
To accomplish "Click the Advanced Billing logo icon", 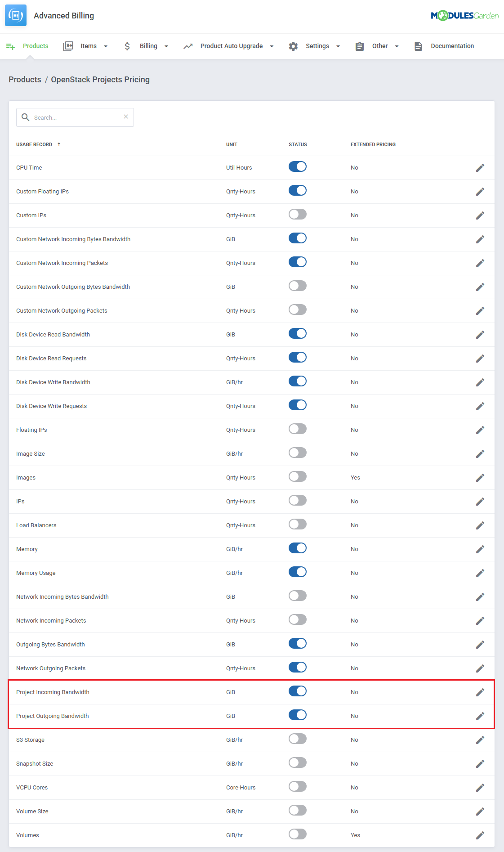I will click(x=16, y=16).
